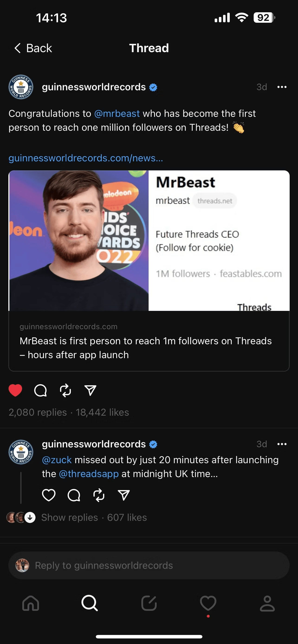The width and height of the screenshot is (298, 644).
Task: Repost the @zuck reply
Action: click(x=99, y=495)
